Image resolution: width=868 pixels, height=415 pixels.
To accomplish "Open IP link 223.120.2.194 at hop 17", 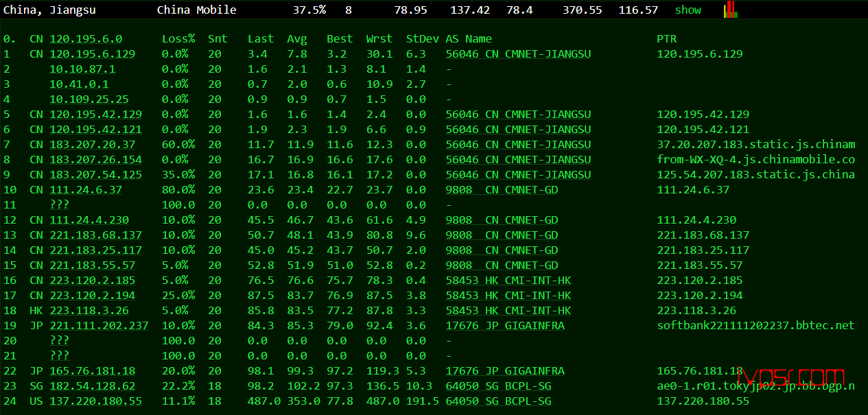I will coord(93,296).
